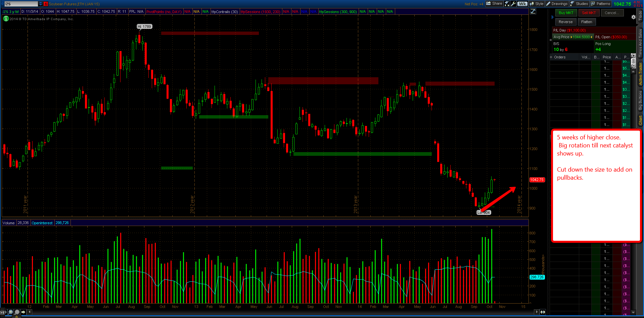
Task: Click the /ZS 3 y W chart label
Action: click(x=11, y=11)
